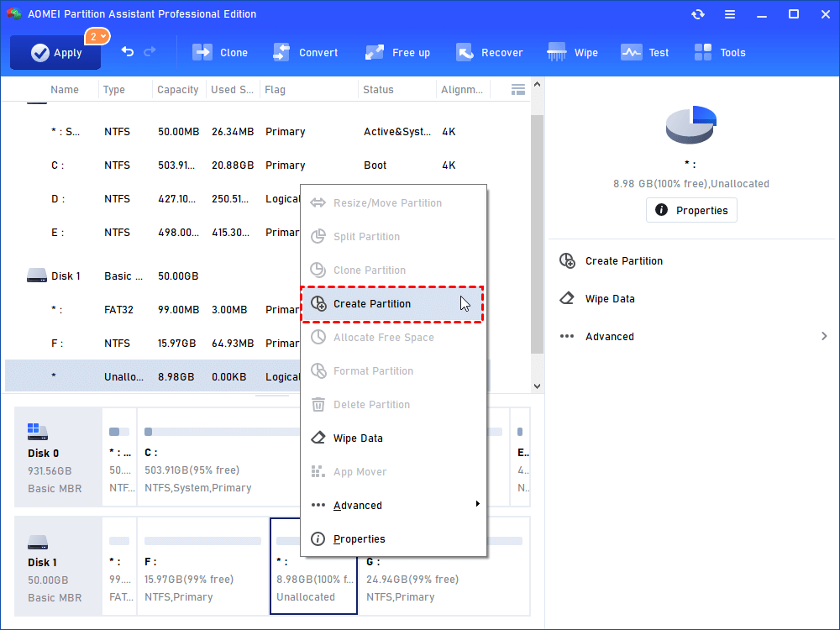Undo the last operation

pyautogui.click(x=128, y=51)
